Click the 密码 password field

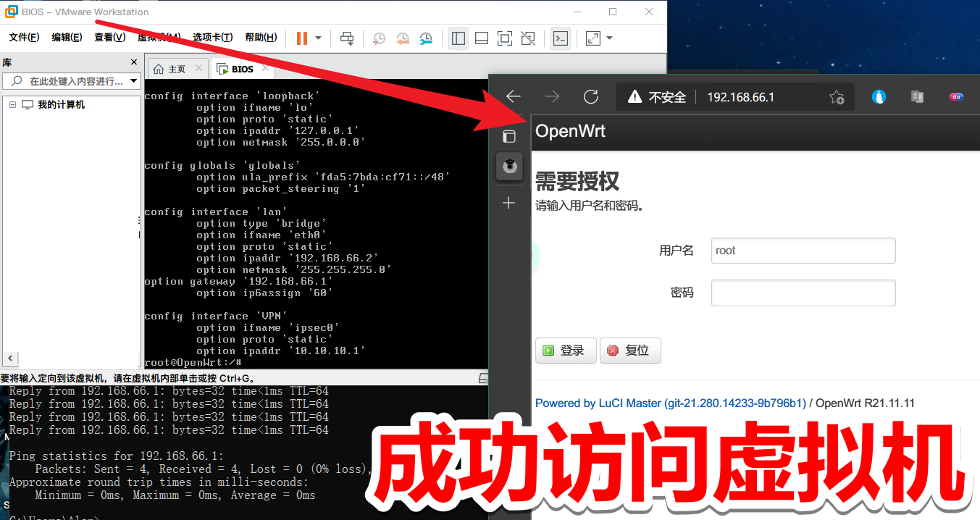pos(803,293)
